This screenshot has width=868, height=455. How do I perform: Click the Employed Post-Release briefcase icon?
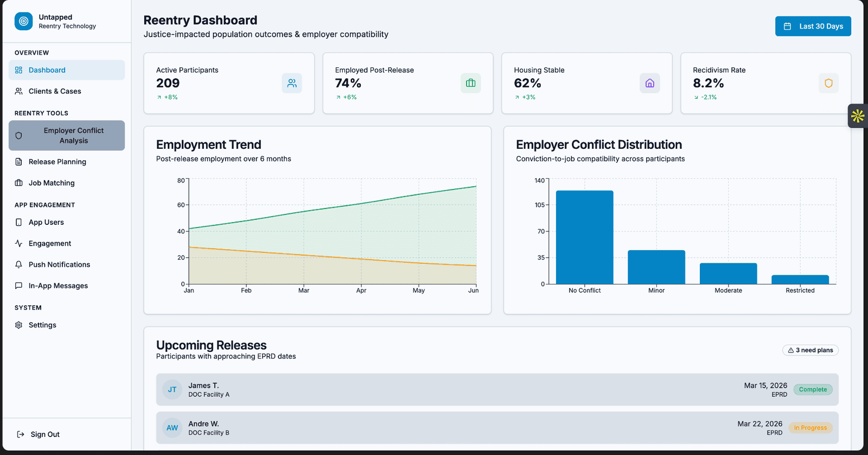[471, 83]
